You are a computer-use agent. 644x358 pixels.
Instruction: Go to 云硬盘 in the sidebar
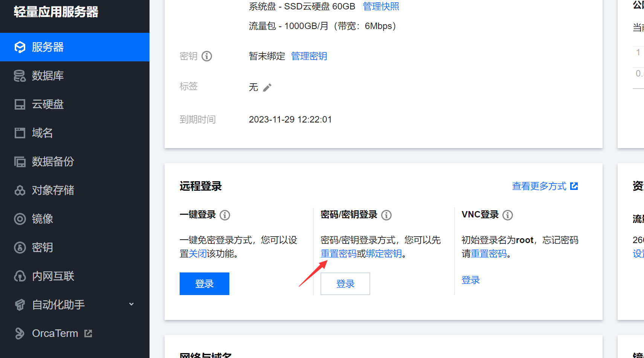click(75, 104)
